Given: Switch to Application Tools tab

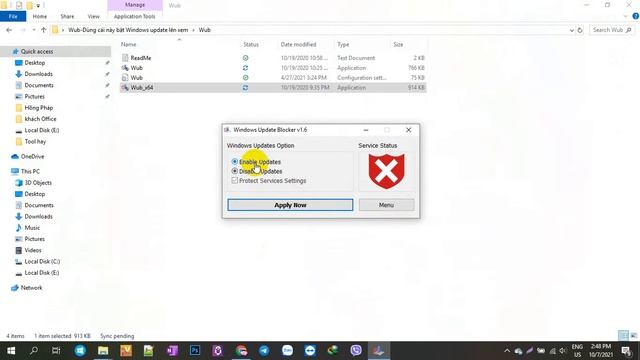Looking at the screenshot, I should click(134, 16).
